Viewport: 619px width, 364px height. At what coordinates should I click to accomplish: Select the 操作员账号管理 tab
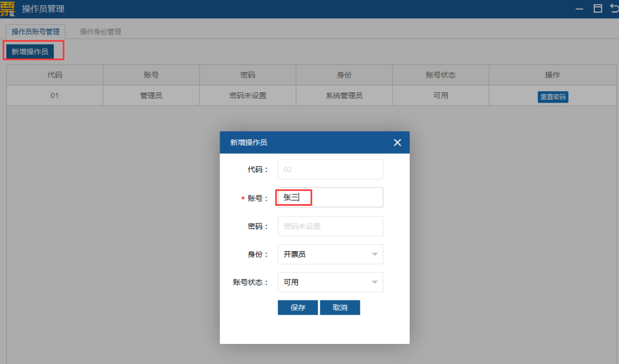[34, 32]
